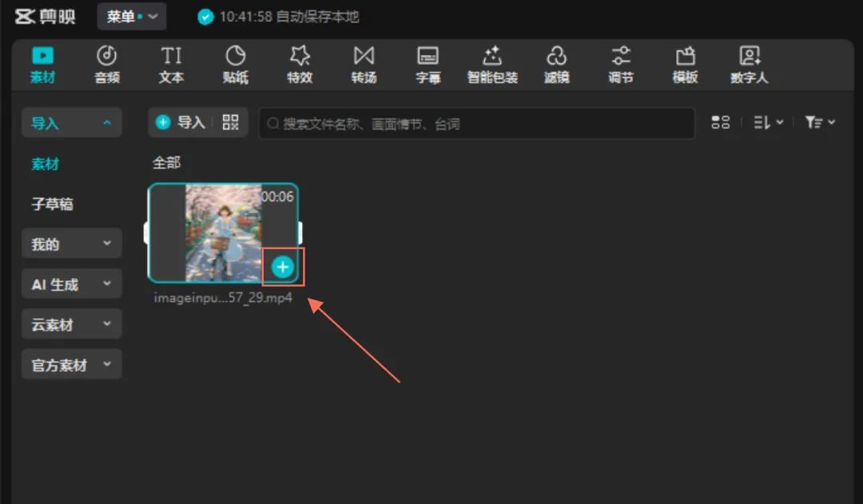863x504 pixels.
Task: Select 子草稿 in the sidebar
Action: pos(52,204)
